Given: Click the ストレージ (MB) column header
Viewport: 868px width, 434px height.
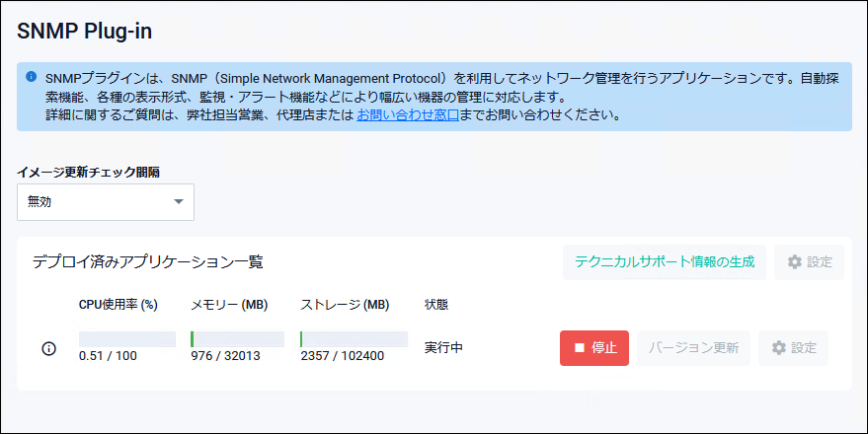Looking at the screenshot, I should 345,305.
